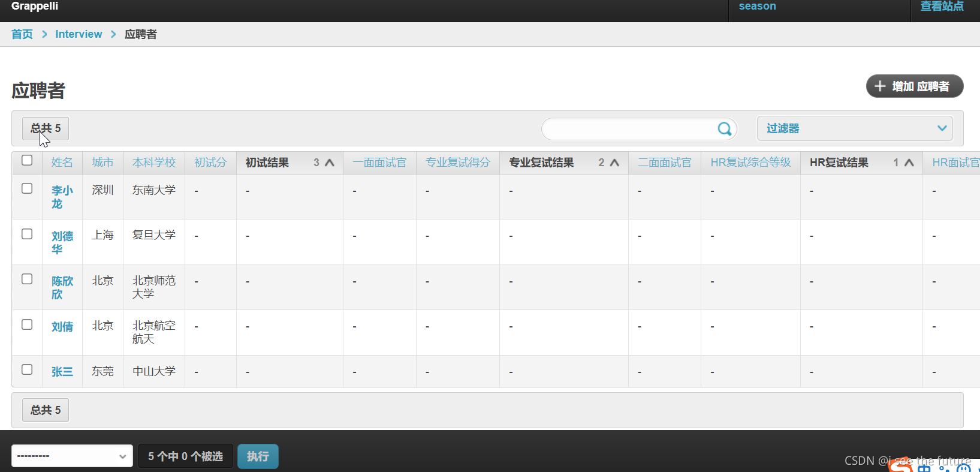Click the 中山大学 cell
This screenshot has width=980, height=472.
click(x=154, y=371)
